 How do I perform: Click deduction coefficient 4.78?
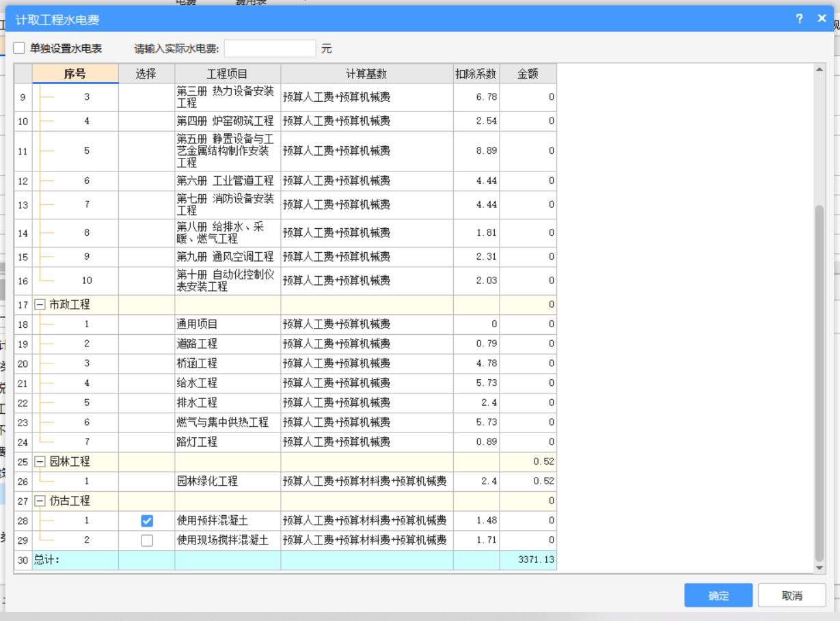point(487,363)
